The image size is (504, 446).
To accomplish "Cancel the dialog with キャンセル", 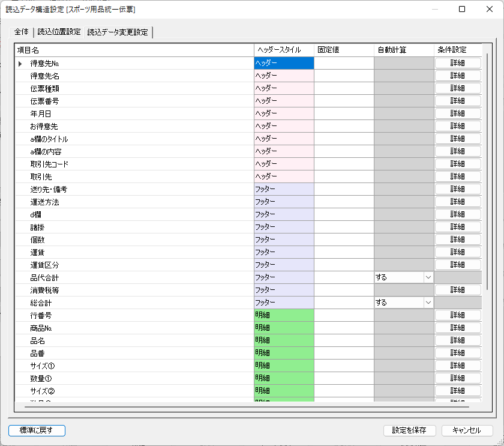I will point(467,430).
